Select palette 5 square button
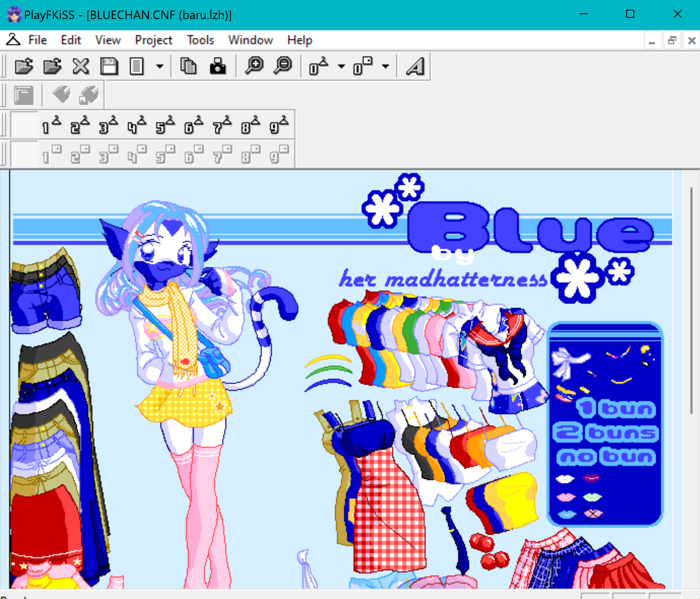The width and height of the screenshot is (700, 599). tap(166, 154)
